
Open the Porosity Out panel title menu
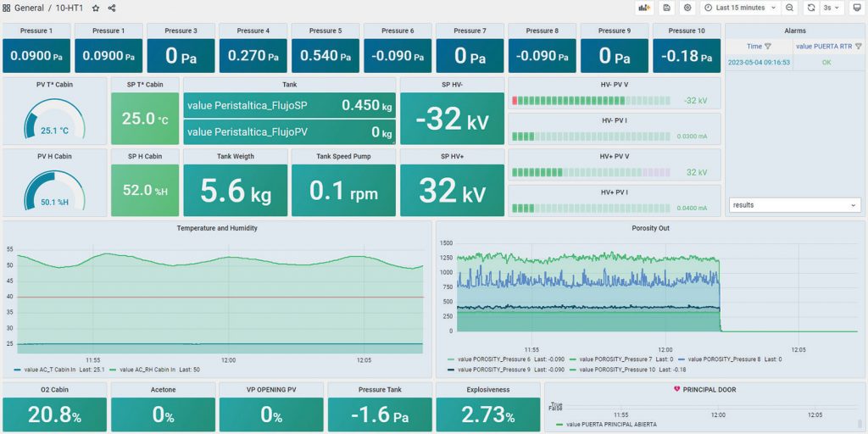pyautogui.click(x=650, y=228)
